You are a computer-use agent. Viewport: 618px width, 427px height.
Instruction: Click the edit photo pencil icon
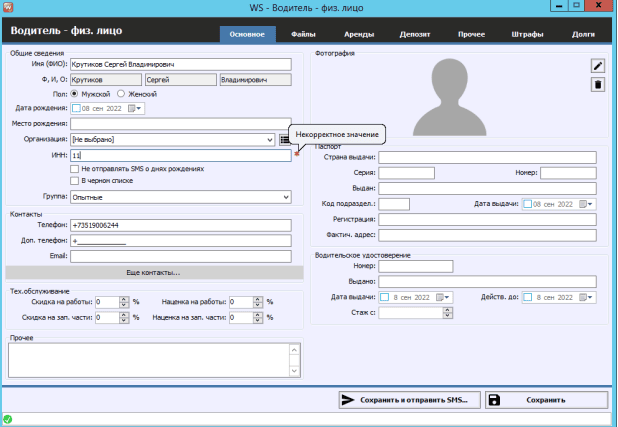[x=598, y=66]
